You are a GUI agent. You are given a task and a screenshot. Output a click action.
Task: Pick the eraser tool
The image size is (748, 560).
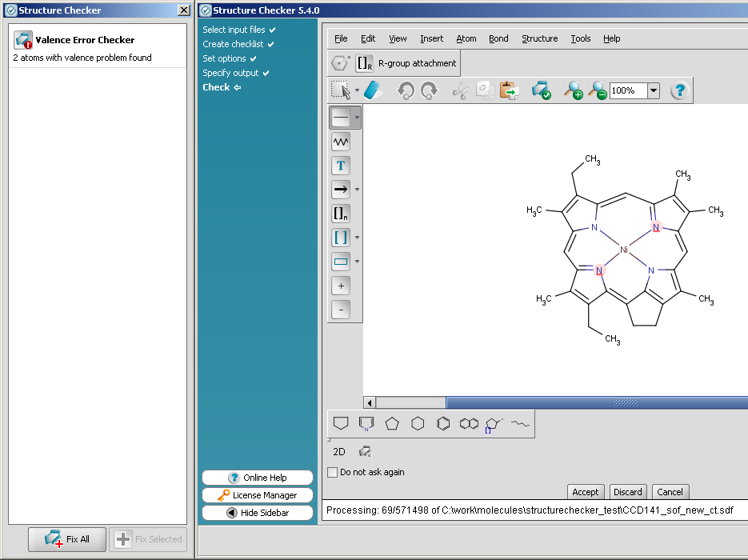click(373, 90)
